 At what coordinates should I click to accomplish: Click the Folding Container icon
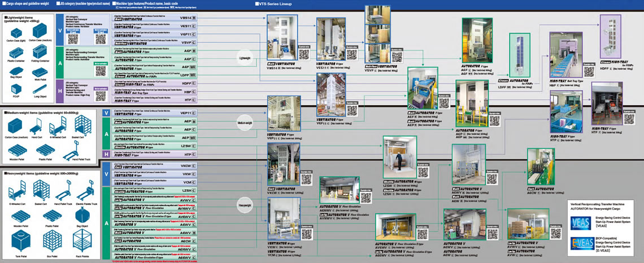(40, 51)
